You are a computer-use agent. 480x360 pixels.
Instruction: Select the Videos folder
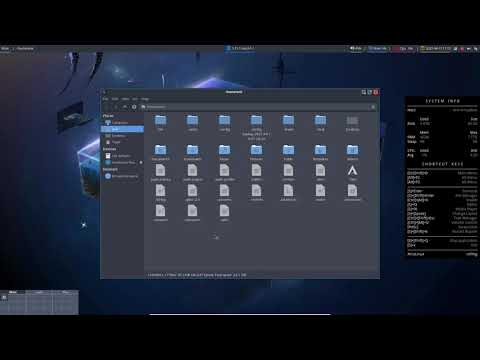click(352, 153)
